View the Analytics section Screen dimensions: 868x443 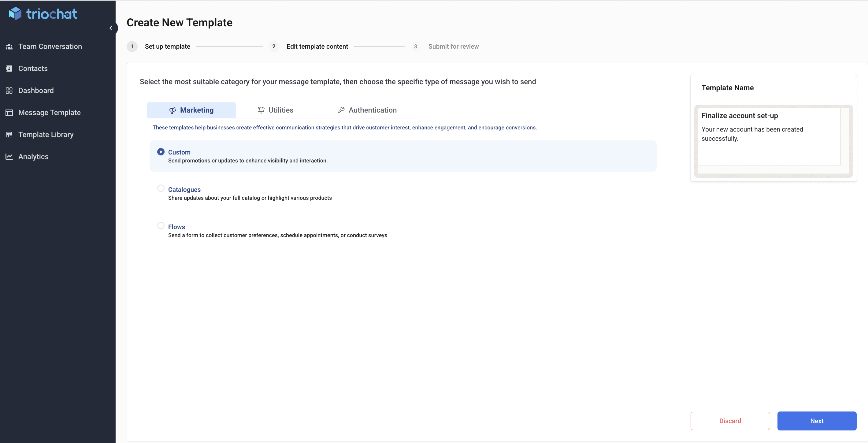click(33, 156)
